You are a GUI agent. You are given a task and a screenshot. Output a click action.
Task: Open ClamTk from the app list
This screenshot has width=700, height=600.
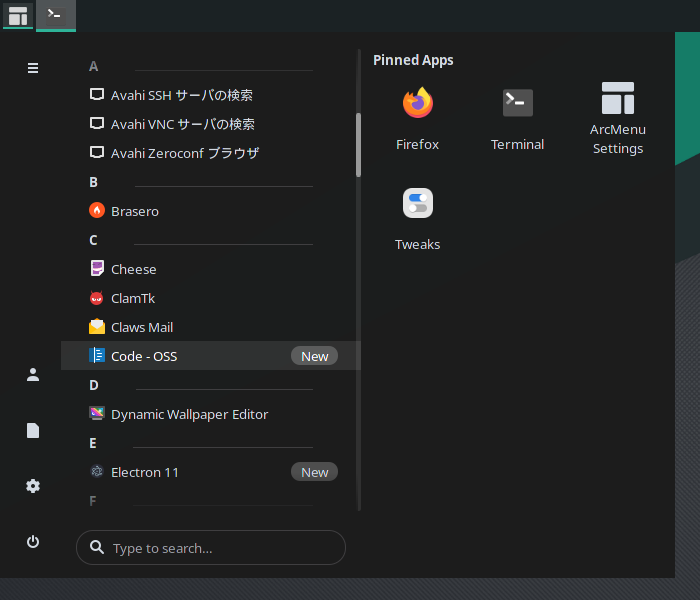[x=211, y=298]
